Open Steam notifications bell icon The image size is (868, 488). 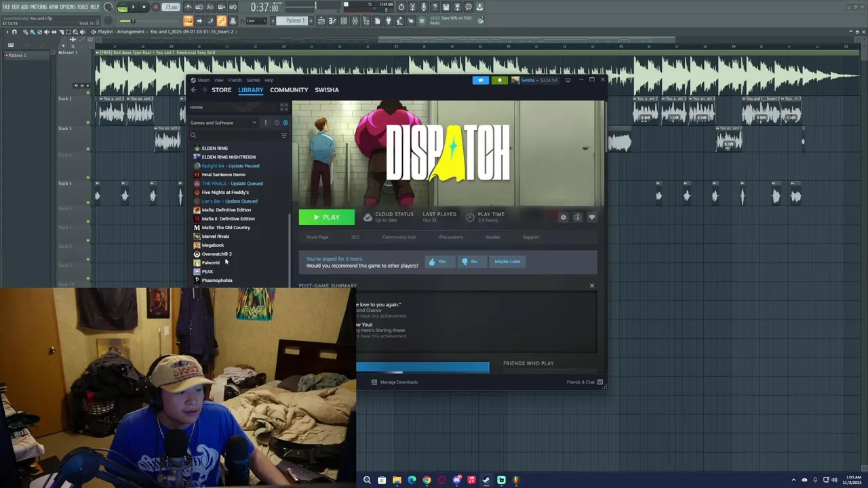pos(500,80)
